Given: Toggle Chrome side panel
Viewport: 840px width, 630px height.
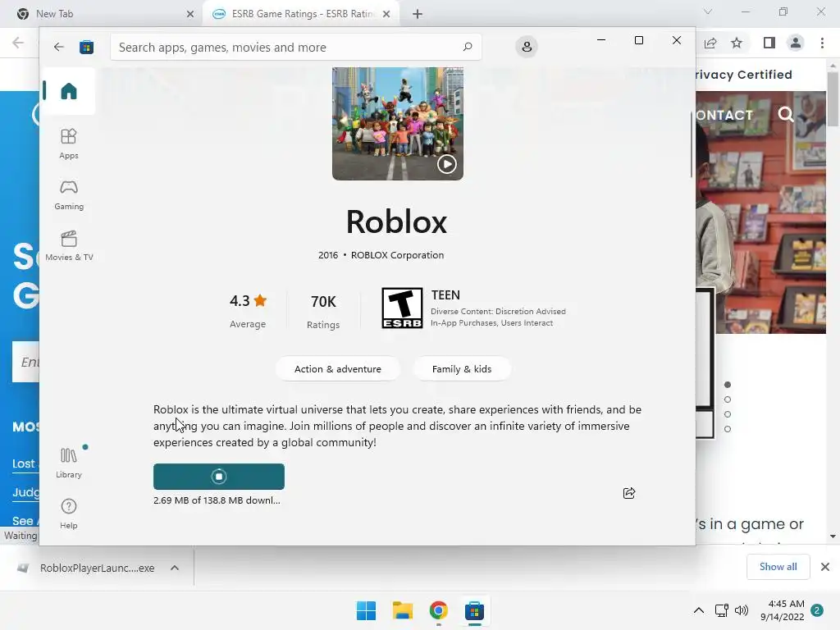Looking at the screenshot, I should point(769,43).
